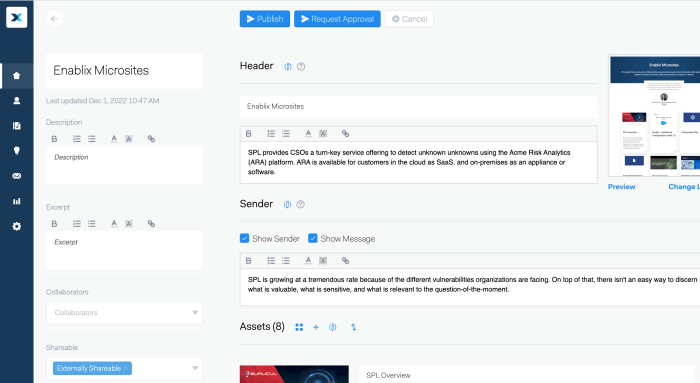Image resolution: width=700 pixels, height=383 pixels.
Task: Choose text color in the Description toolbar
Action: (x=114, y=139)
